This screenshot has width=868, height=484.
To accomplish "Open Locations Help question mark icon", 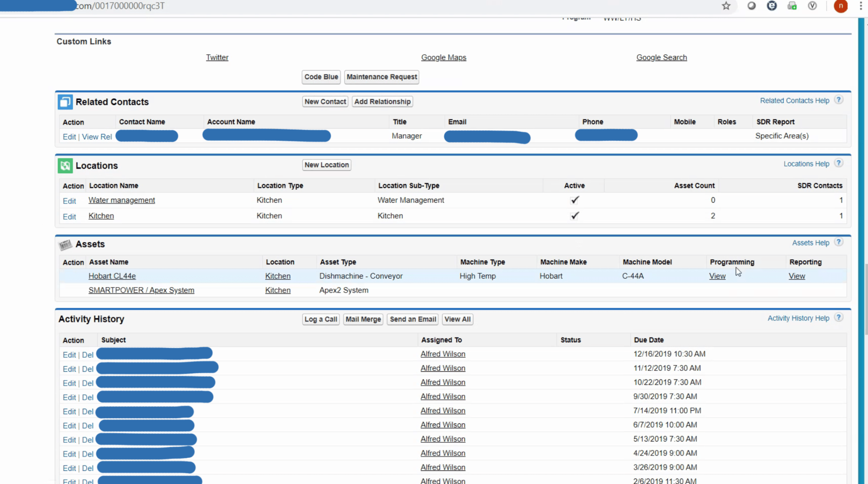I will coord(839,163).
